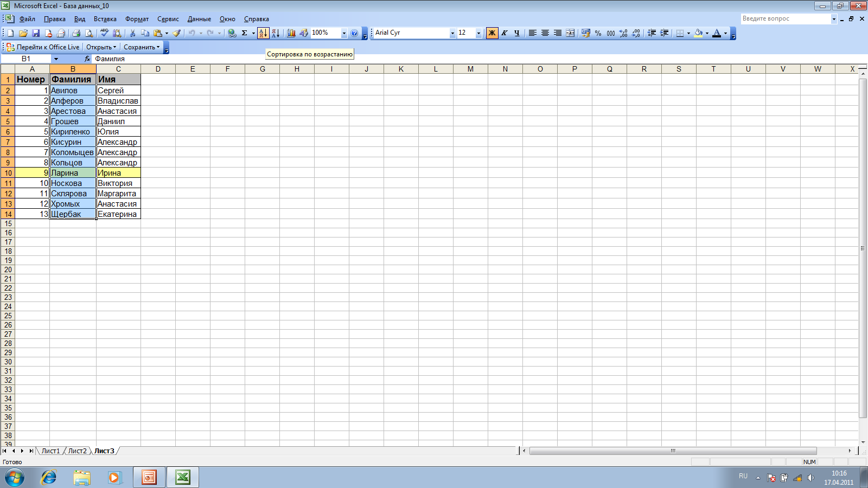Image resolution: width=868 pixels, height=488 pixels.
Task: Toggle bold formatting (Ж) off
Action: [492, 33]
